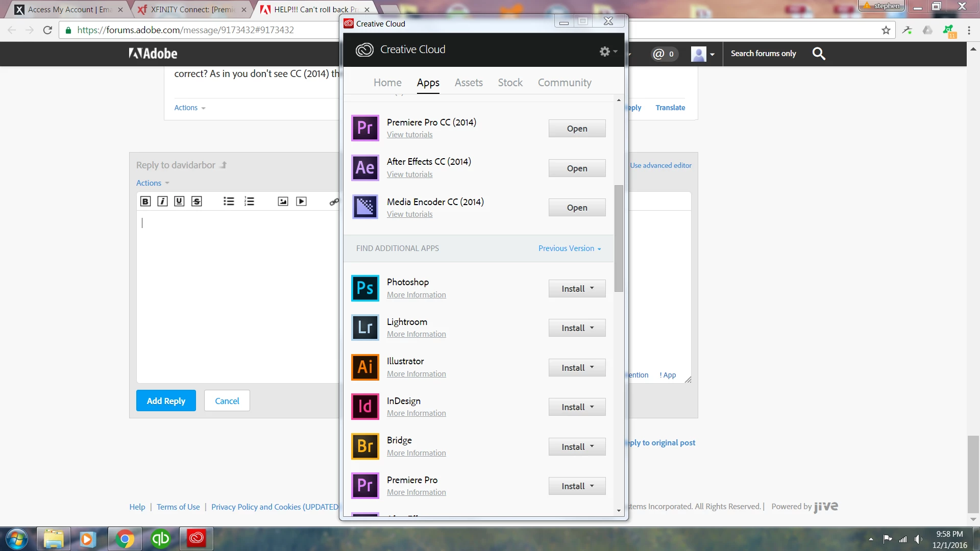This screenshot has height=551, width=980.
Task: Open Premiere Pro CC (2014)
Action: point(577,129)
